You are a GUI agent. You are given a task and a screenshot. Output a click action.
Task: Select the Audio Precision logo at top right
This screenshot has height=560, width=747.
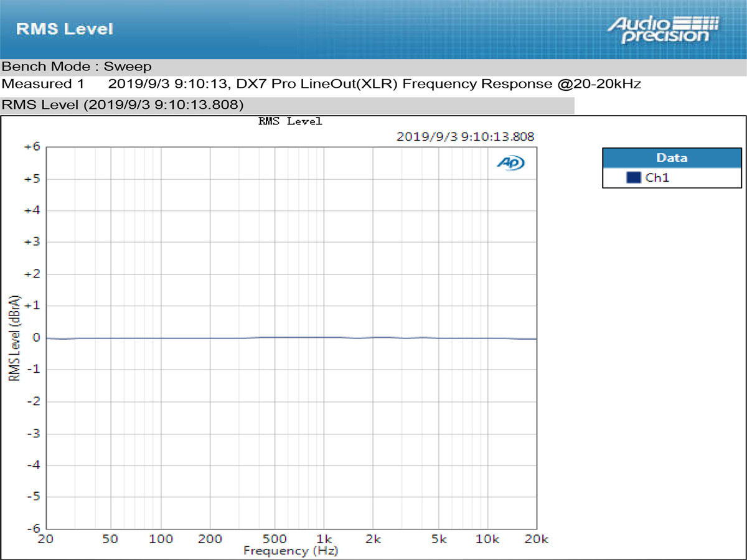[x=662, y=29]
